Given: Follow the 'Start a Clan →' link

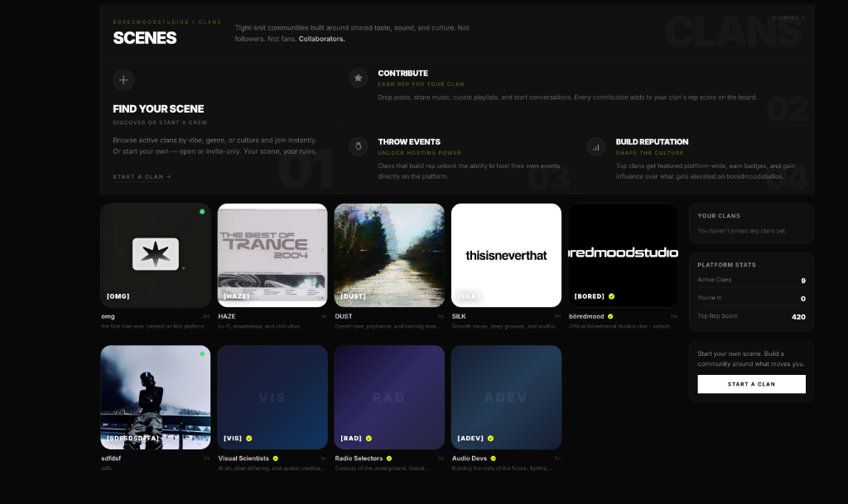Looking at the screenshot, I should click(142, 176).
